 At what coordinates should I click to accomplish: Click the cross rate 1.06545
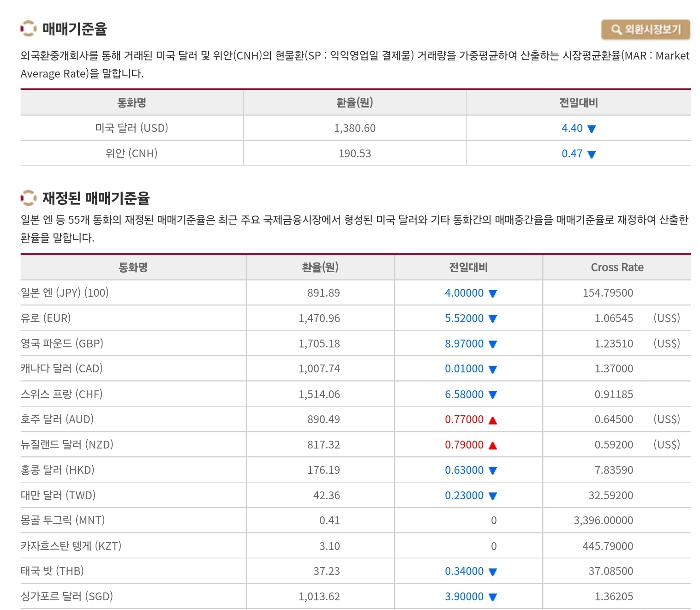[614, 318]
